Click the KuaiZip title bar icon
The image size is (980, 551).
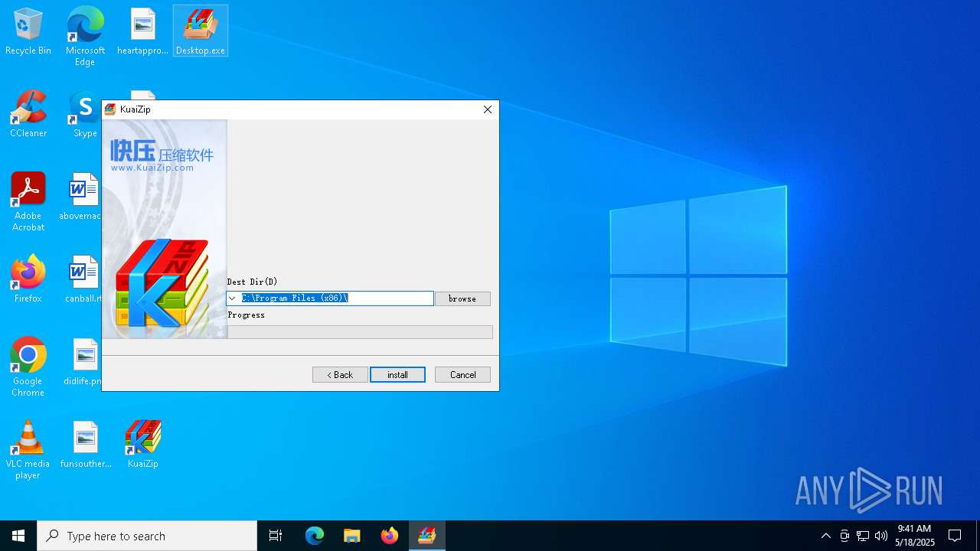click(110, 109)
